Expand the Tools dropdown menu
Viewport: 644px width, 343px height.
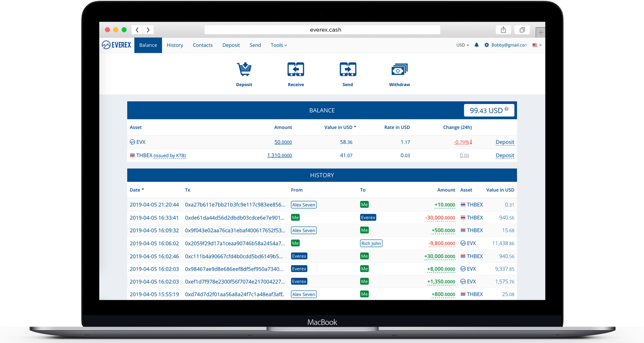click(x=279, y=45)
